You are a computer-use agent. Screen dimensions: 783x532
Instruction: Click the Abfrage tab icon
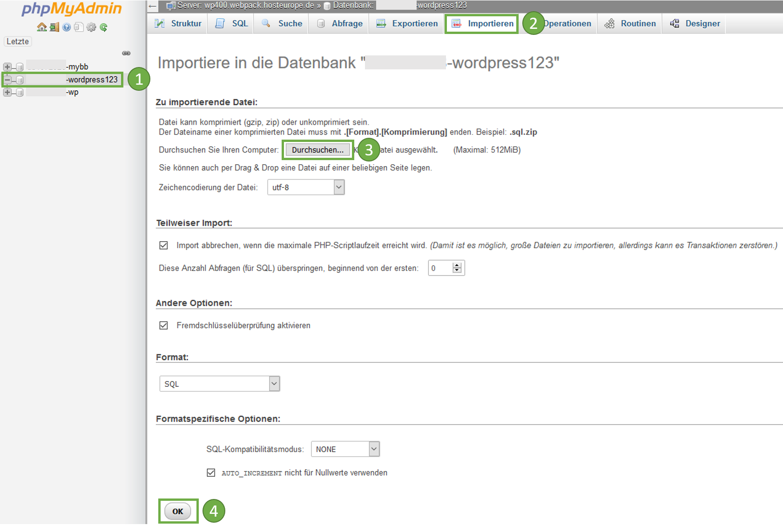pos(321,23)
